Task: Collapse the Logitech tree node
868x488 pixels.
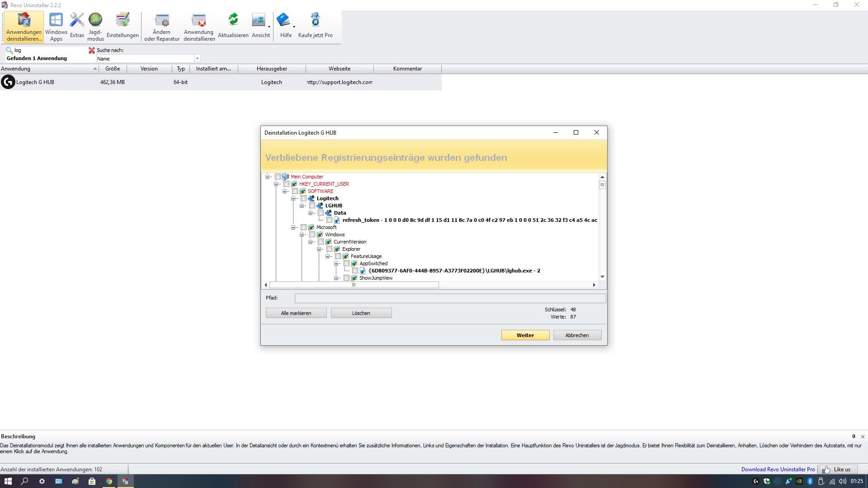Action: tap(293, 198)
